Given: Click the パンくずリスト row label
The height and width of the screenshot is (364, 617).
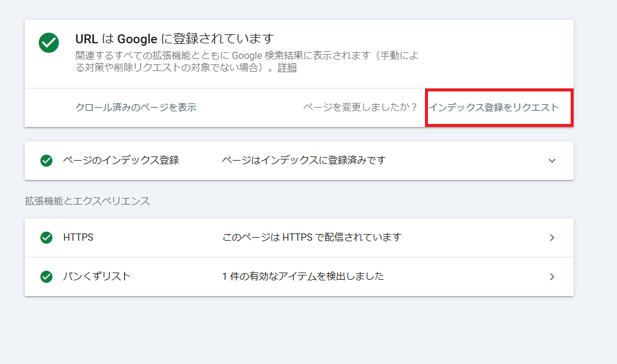Looking at the screenshot, I should (x=97, y=276).
